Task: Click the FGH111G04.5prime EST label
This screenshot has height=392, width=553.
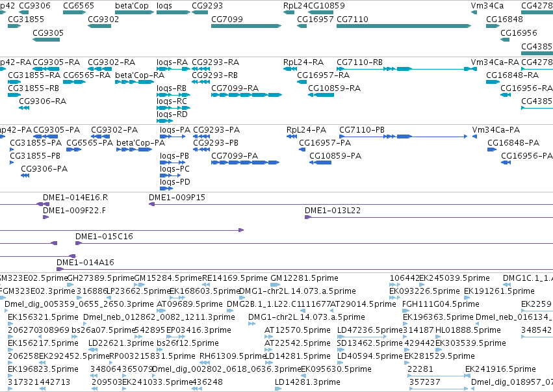Action: coord(441,304)
